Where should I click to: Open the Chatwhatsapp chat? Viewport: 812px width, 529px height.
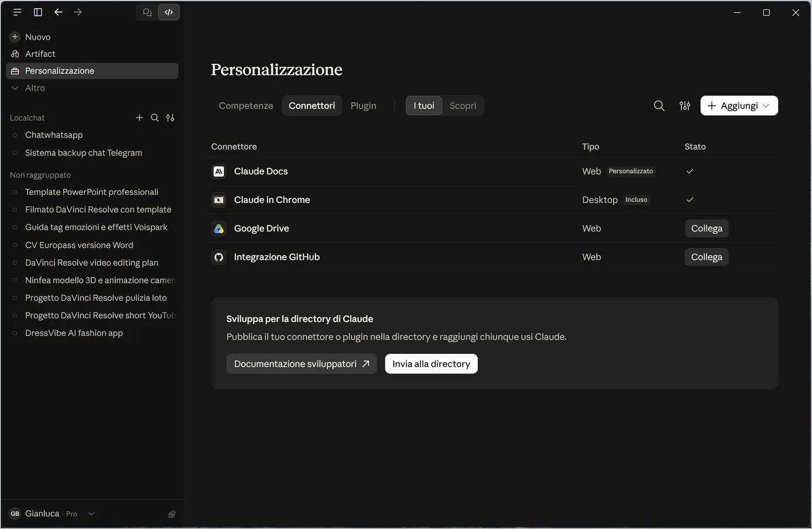(x=54, y=135)
